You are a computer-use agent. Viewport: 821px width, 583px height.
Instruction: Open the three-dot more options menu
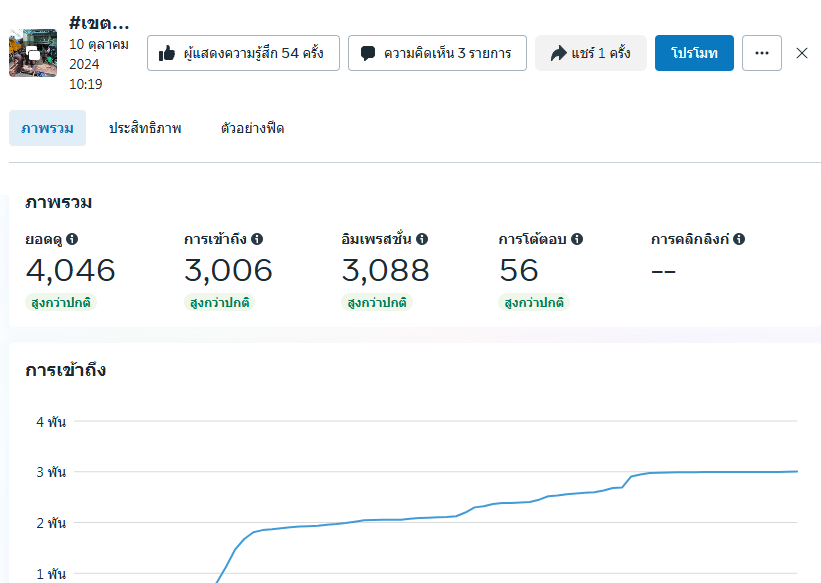click(x=762, y=53)
